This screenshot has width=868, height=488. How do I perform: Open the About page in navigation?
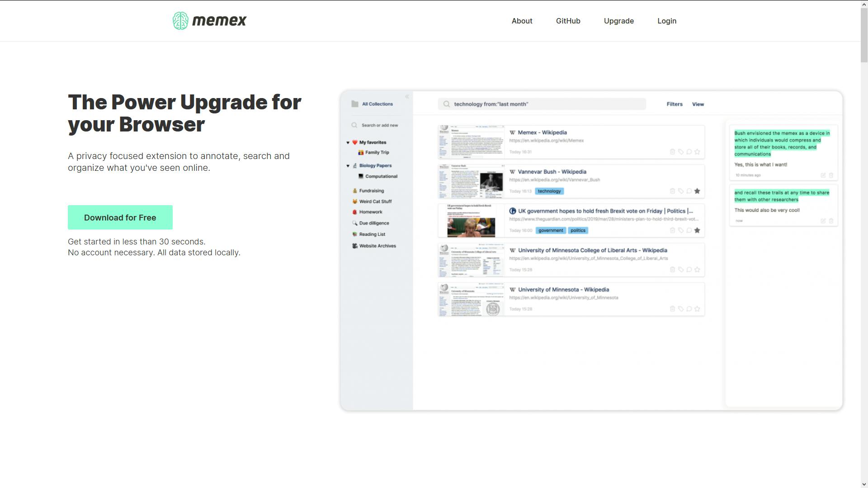(x=522, y=21)
